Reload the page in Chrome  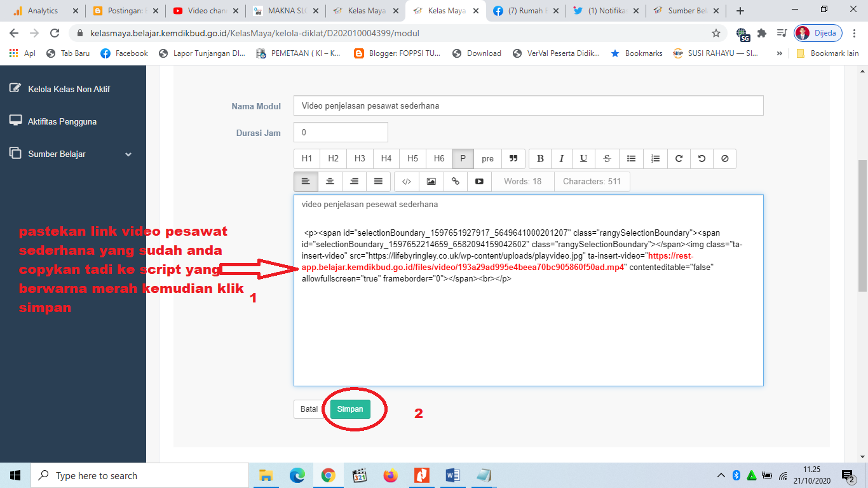tap(55, 33)
